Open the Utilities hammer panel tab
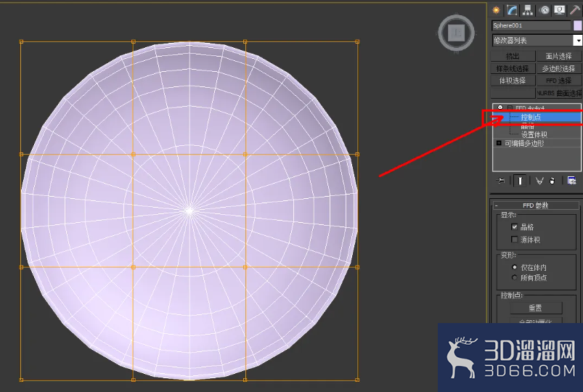 (575, 10)
